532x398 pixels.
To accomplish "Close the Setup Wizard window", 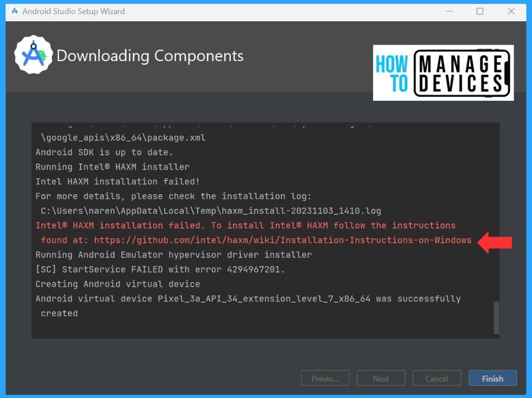I will [511, 11].
